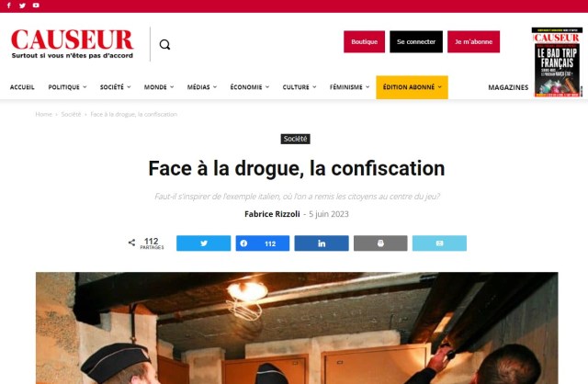Share the article on Twitter
The height and width of the screenshot is (384, 588).
(x=204, y=243)
